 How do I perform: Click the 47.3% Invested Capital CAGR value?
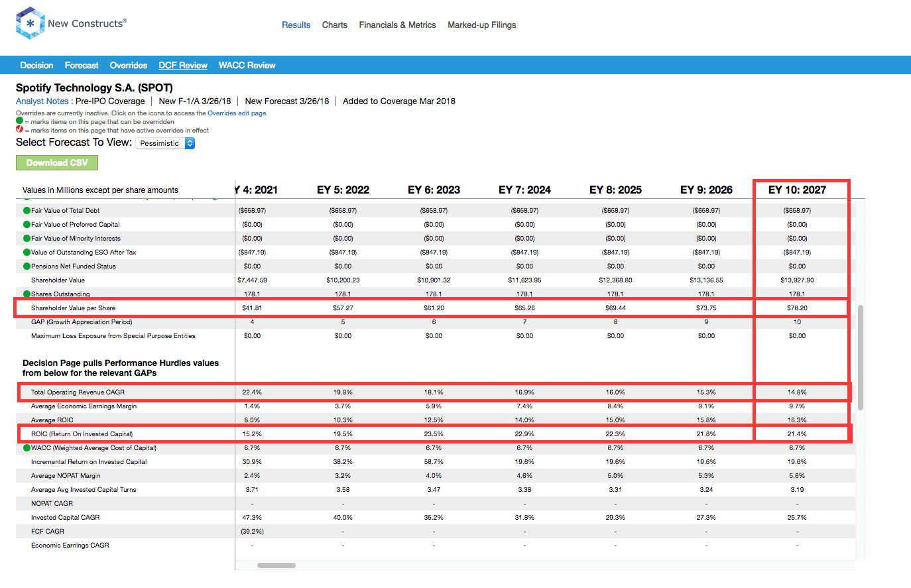pyautogui.click(x=252, y=517)
